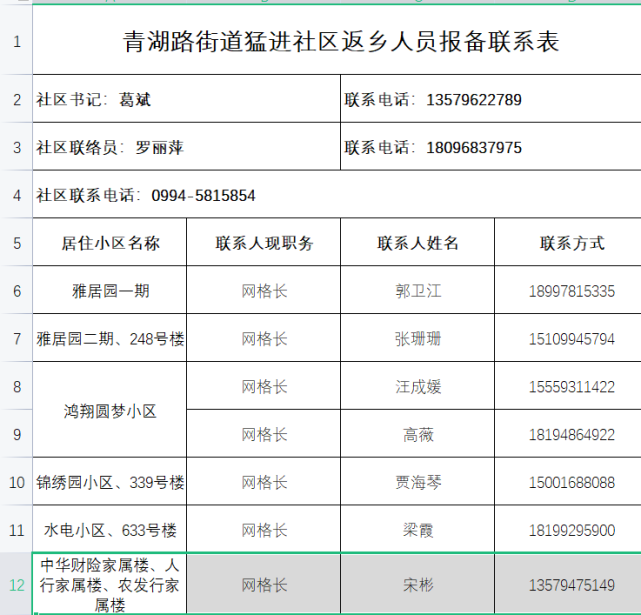
Task: Select row header 8
Action: (16, 386)
